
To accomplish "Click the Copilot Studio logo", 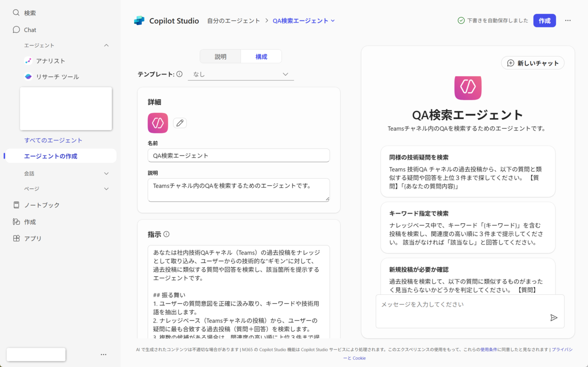I will [x=139, y=21].
